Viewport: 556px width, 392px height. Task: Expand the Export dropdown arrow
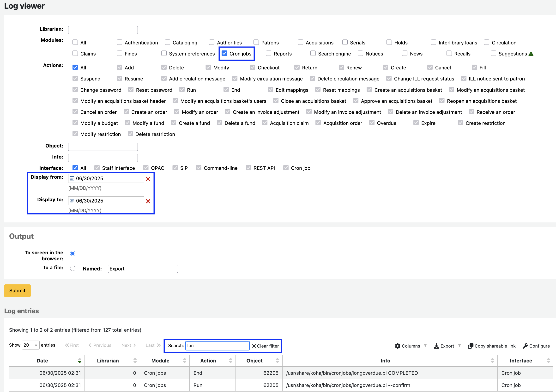click(459, 345)
